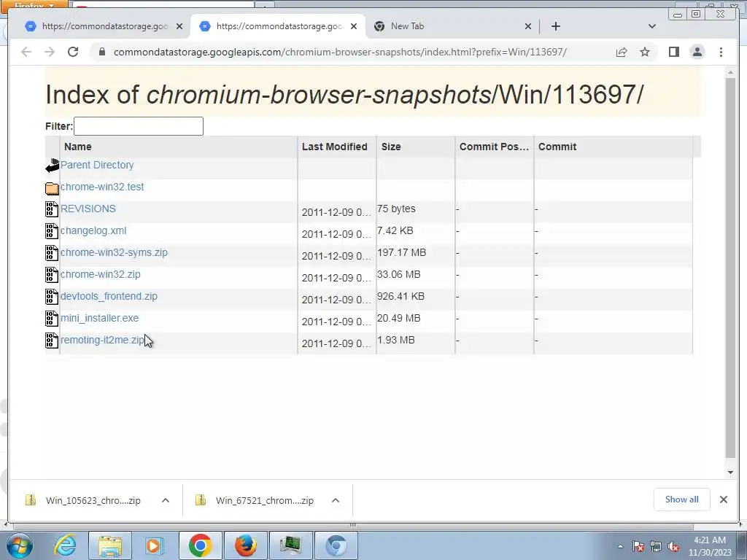The height and width of the screenshot is (560, 747).
Task: Launch Internet Explorer from taskbar
Action: tap(65, 545)
